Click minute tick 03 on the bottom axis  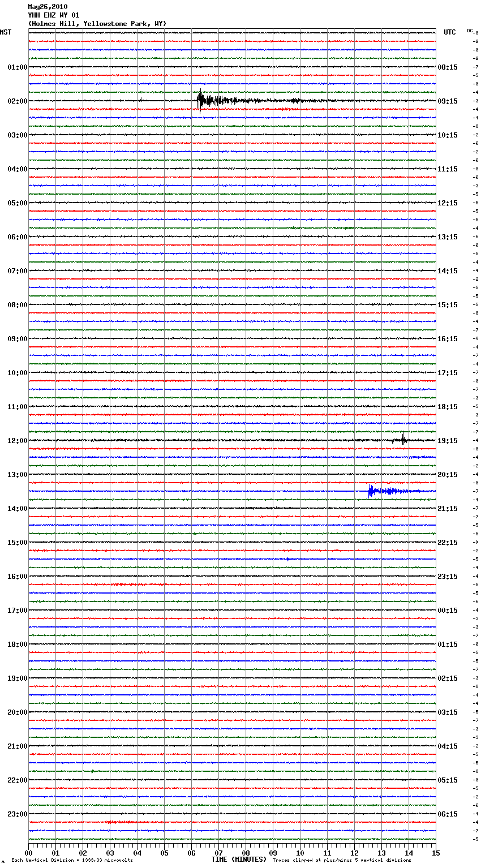point(110,852)
